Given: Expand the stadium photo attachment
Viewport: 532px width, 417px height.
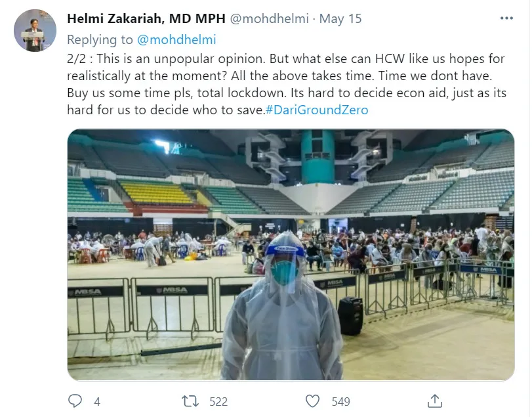Looking at the screenshot, I should click(291, 197).
